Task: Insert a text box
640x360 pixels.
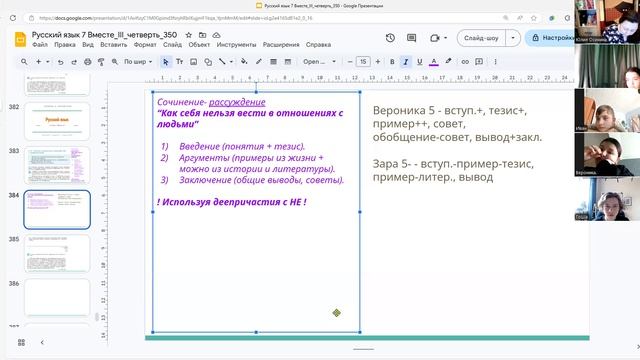Action: click(x=180, y=62)
